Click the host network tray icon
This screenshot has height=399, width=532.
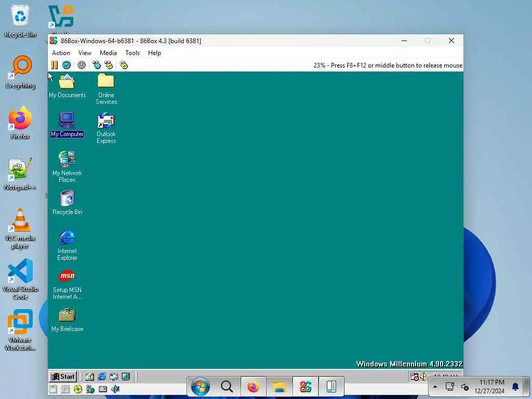click(450, 387)
